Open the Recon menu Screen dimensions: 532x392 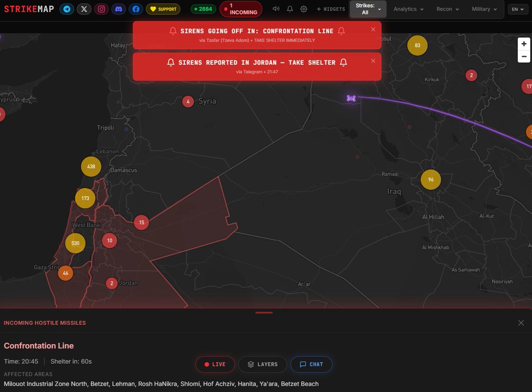(x=447, y=9)
